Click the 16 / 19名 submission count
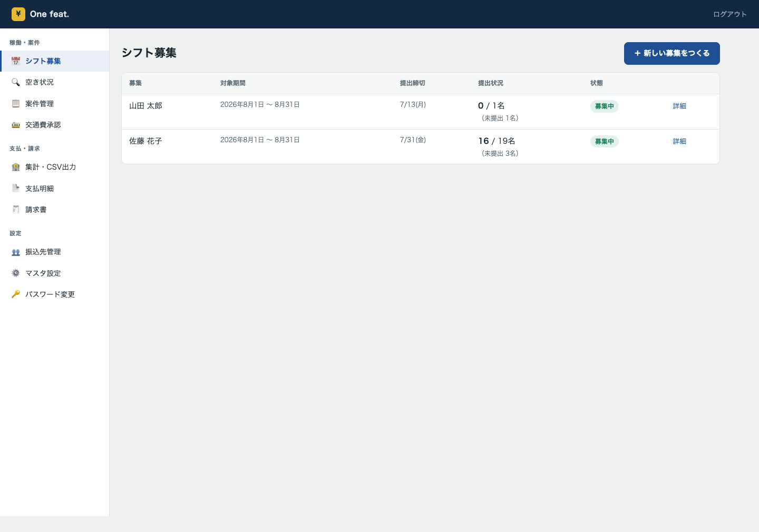 (497, 141)
